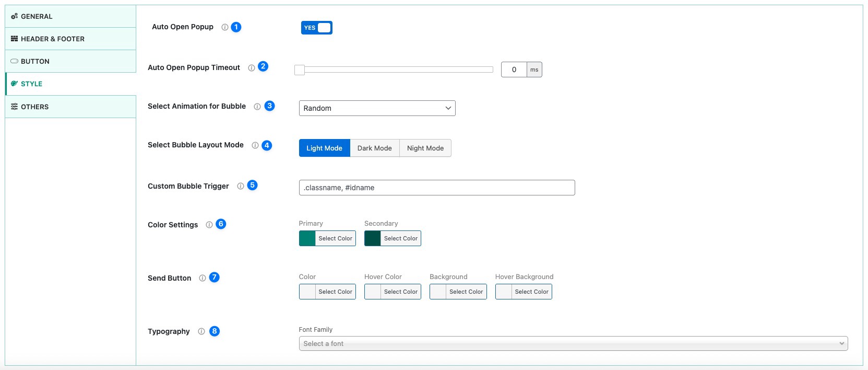Click info icon beside Color Settings label

click(209, 225)
